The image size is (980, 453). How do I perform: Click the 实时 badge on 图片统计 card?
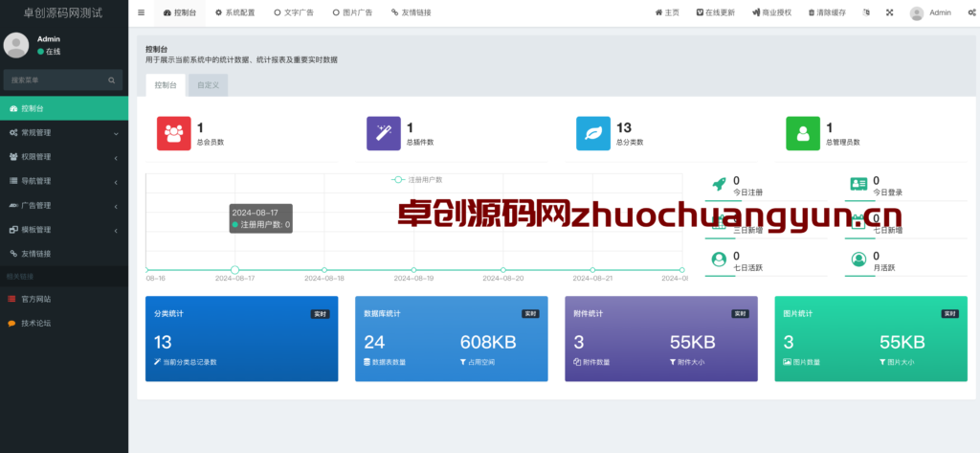949,314
